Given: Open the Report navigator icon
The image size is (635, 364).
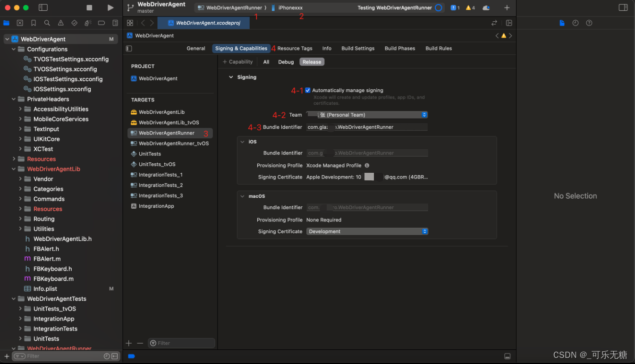Looking at the screenshot, I should coord(115,23).
